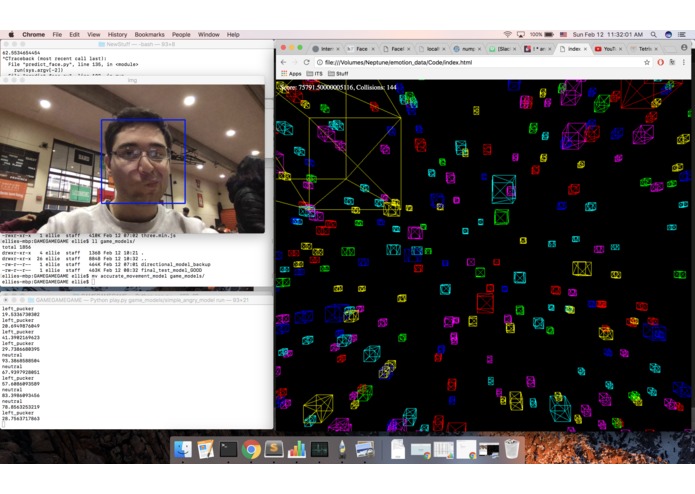Screen dimensions: 695x494
Task: Click Chrome's forward arrow button
Action: (295, 62)
